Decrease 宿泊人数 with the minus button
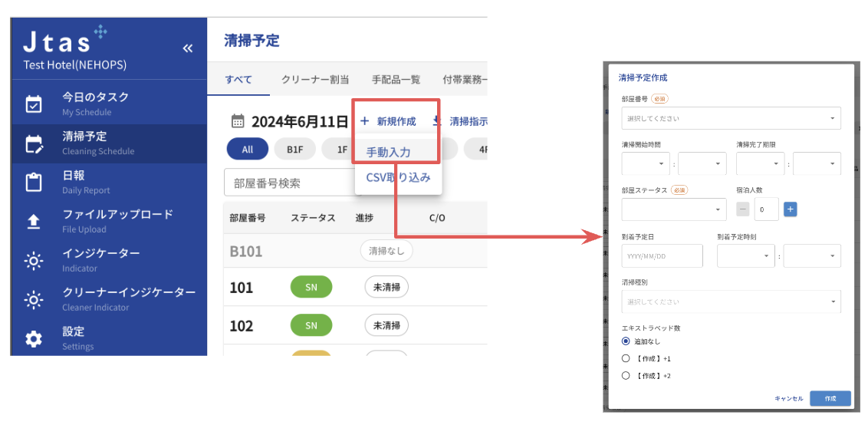Screen dimensions: 868x425 [x=743, y=209]
